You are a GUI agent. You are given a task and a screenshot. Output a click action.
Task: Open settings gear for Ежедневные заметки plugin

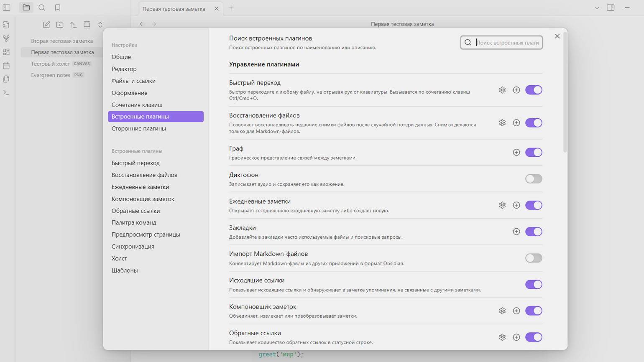click(x=502, y=205)
